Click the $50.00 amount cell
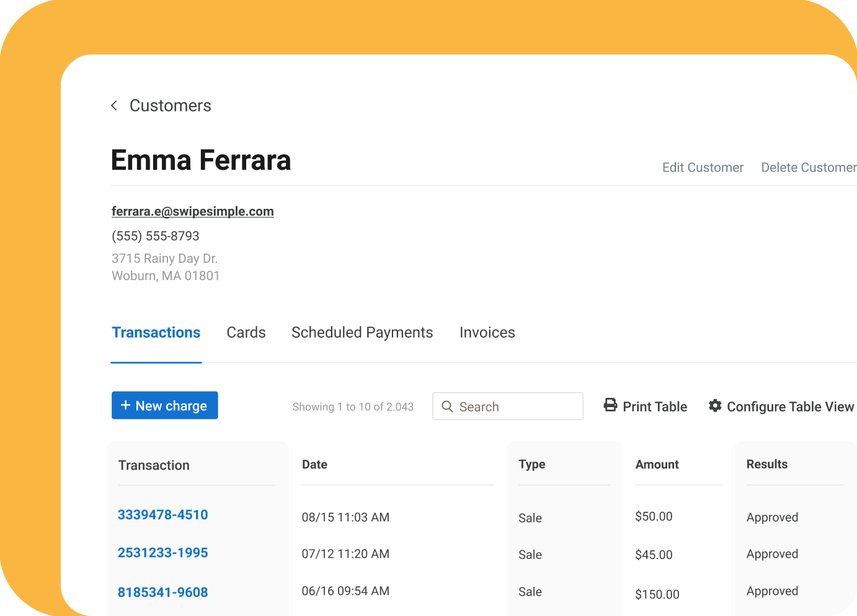 tap(654, 517)
